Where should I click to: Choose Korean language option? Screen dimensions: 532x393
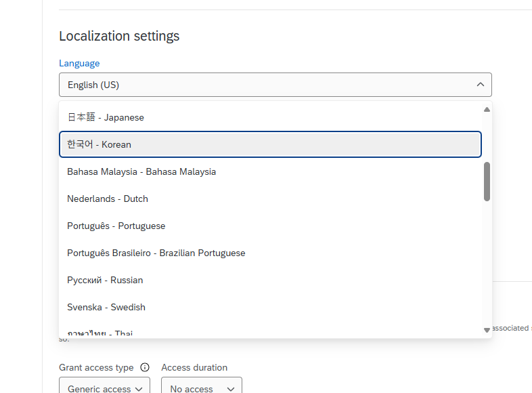271,144
